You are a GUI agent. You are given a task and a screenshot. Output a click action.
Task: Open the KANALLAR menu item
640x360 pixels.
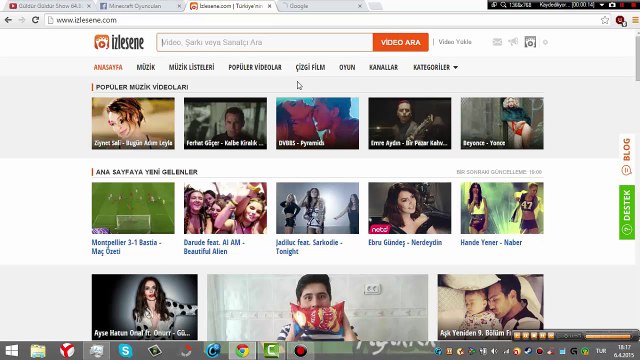click(x=383, y=67)
